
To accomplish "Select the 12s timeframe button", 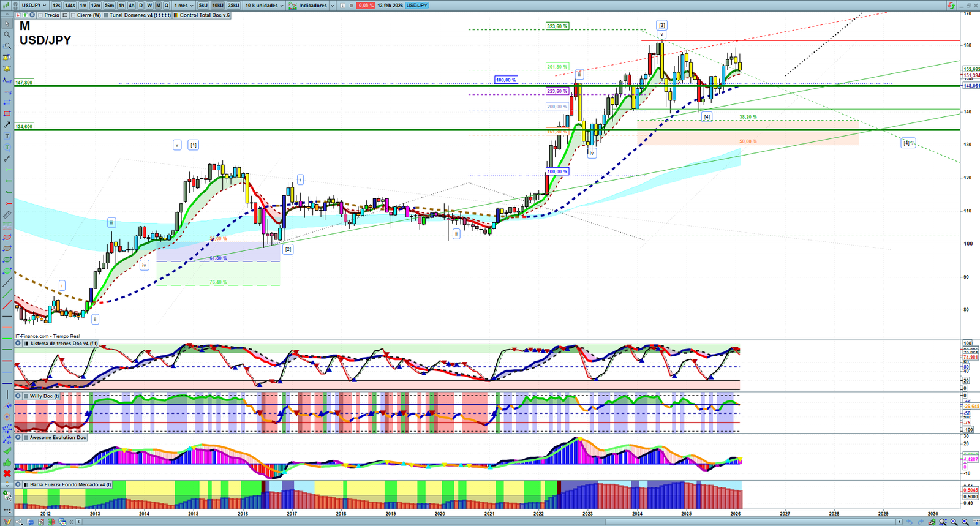I will 56,6.
